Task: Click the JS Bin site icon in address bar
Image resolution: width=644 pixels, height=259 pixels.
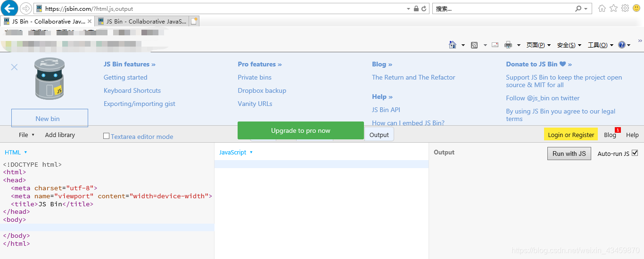Action: coord(39,8)
